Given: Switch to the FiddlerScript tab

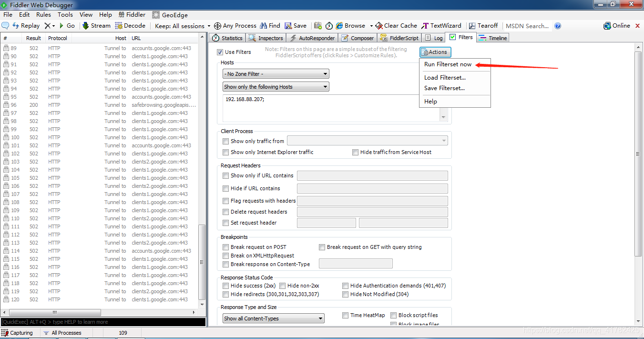Looking at the screenshot, I should pos(399,38).
